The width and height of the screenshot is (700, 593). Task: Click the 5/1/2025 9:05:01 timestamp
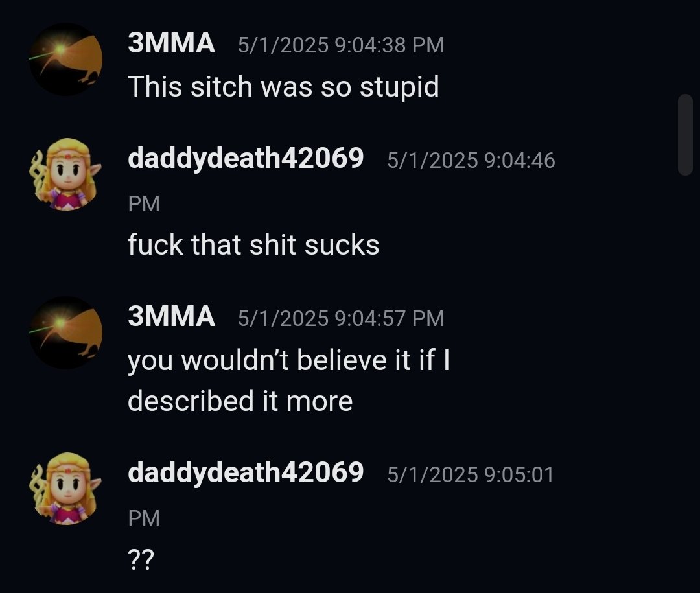coord(470,474)
